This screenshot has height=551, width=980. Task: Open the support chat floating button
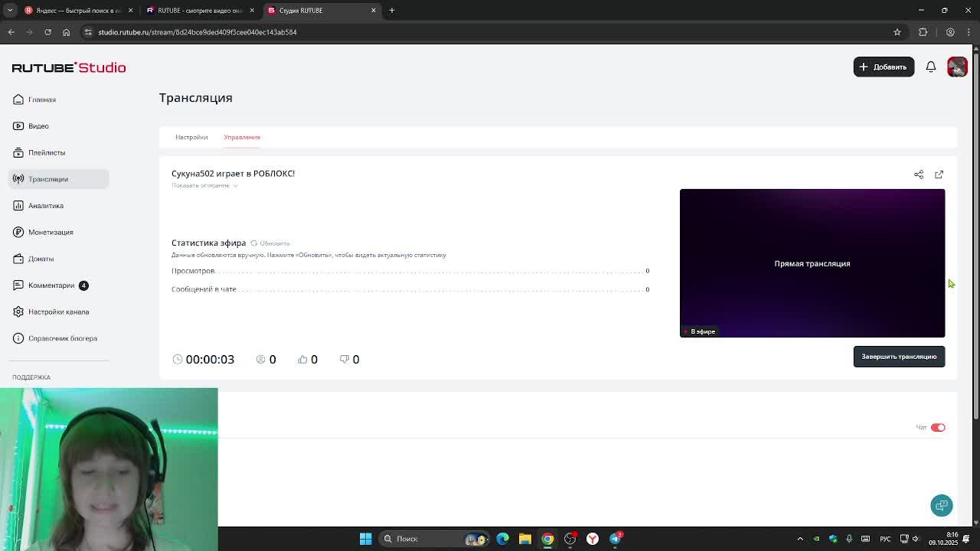[942, 505]
